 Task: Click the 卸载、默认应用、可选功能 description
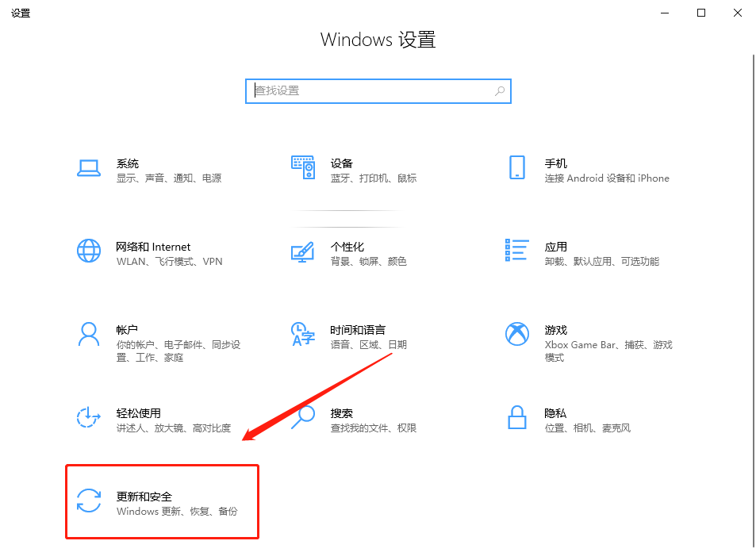click(602, 262)
